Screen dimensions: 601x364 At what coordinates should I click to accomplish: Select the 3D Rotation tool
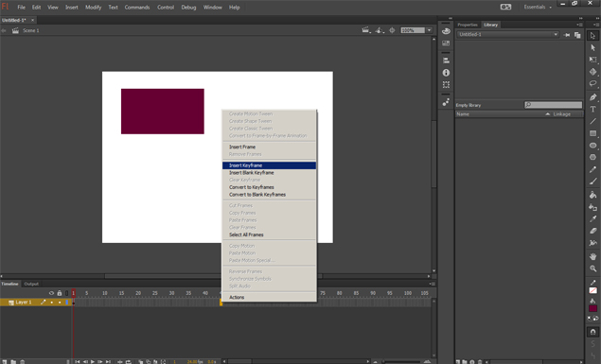coord(592,72)
